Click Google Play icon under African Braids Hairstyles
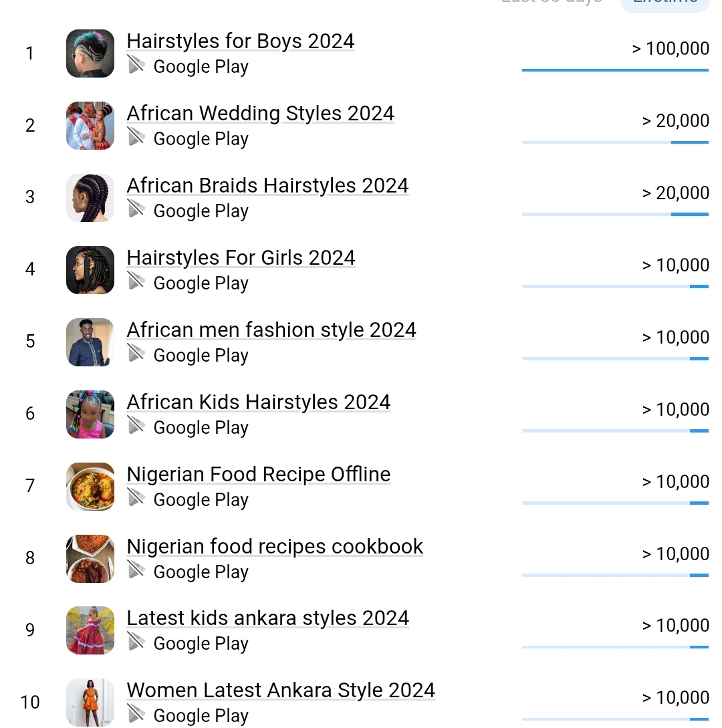Image resolution: width=722 pixels, height=728 pixels. 136,210
